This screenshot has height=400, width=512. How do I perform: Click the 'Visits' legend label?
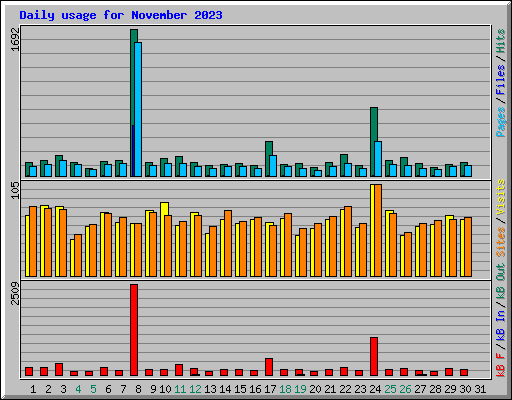click(500, 197)
